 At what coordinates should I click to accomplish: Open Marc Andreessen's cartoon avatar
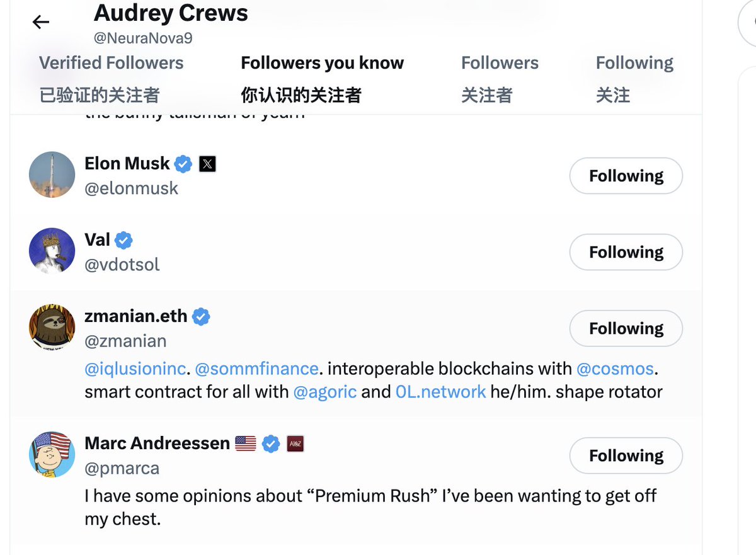pos(52,454)
